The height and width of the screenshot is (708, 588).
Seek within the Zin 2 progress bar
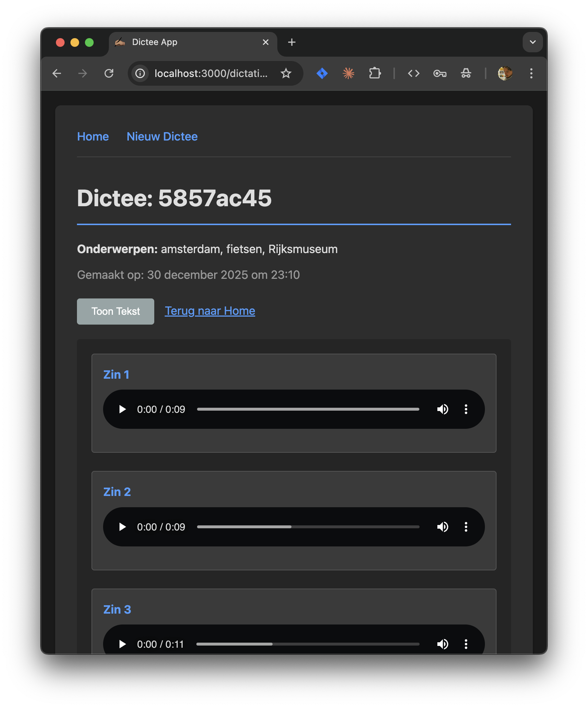(308, 527)
